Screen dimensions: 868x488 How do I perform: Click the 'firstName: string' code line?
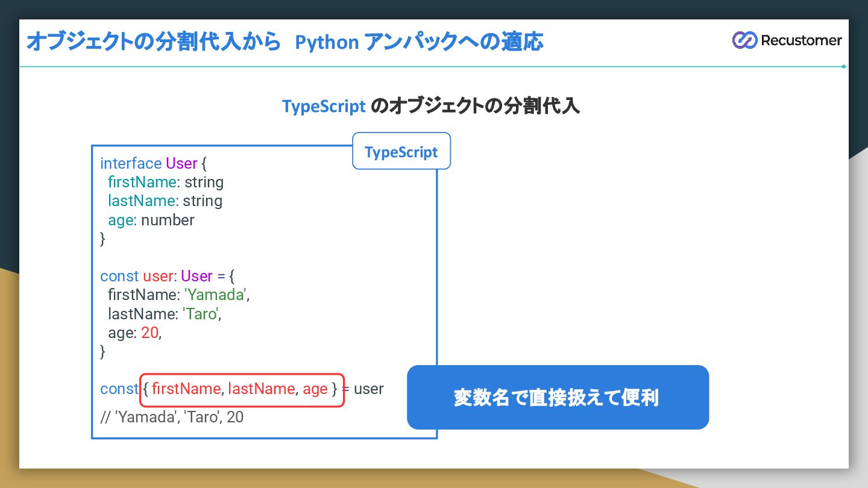(166, 182)
